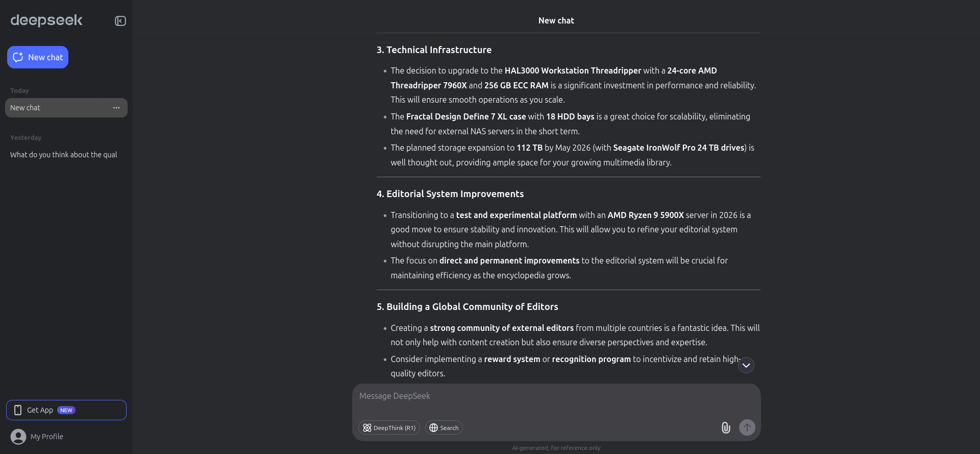Click the "4. Editorial System Improvements" heading

450,194
